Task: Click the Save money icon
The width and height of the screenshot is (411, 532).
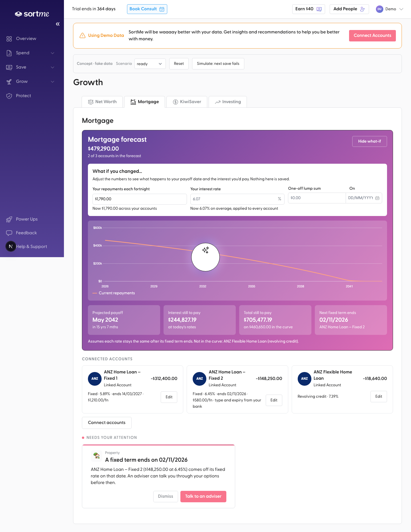Action: (x=9, y=67)
